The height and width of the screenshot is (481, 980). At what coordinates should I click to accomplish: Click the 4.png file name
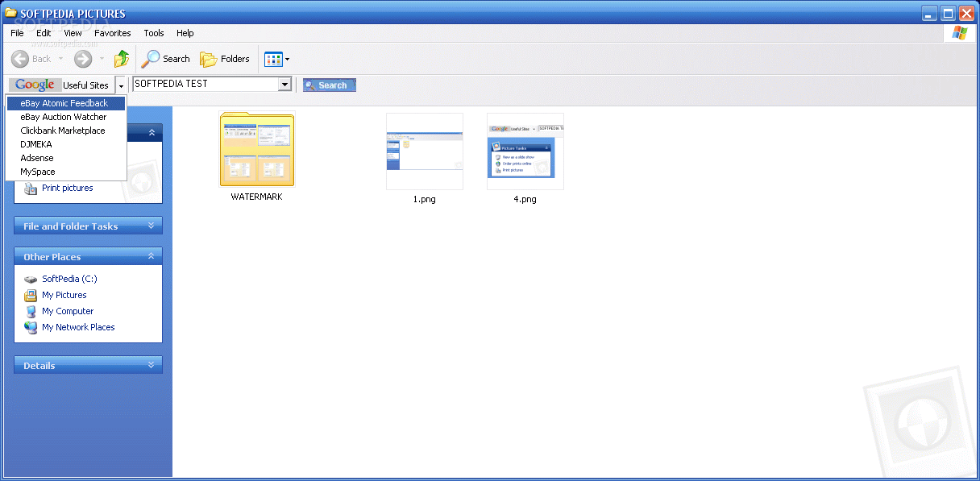(x=525, y=199)
